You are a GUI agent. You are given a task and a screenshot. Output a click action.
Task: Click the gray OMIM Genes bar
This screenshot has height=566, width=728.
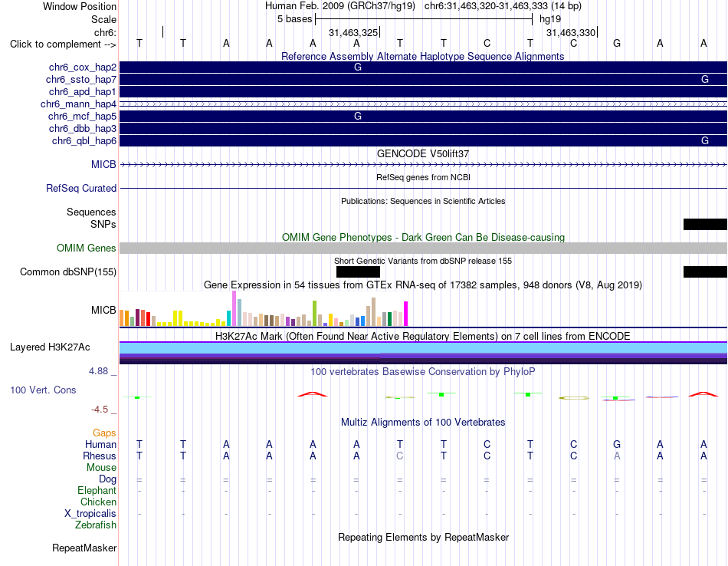tap(423, 248)
